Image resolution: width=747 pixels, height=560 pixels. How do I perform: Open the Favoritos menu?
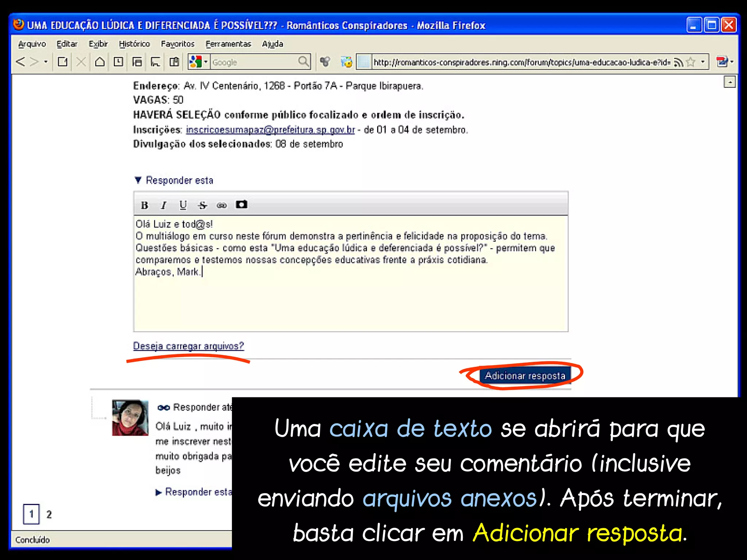tap(178, 44)
